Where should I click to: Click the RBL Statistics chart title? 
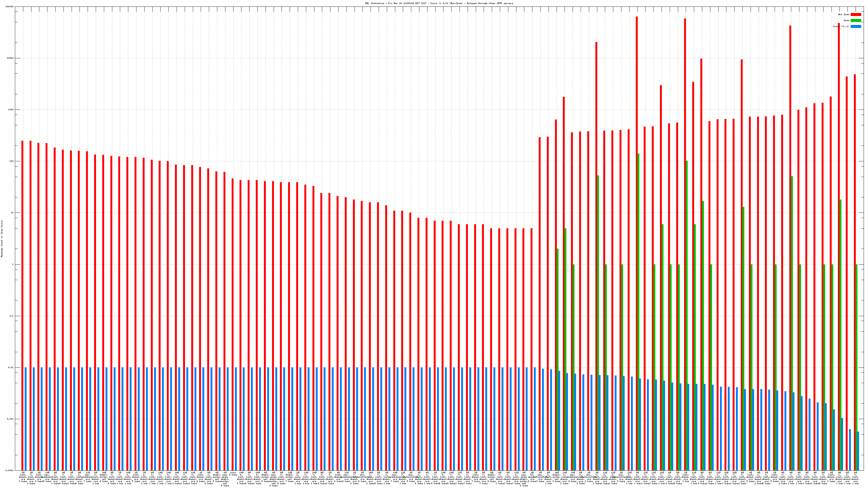439,3
